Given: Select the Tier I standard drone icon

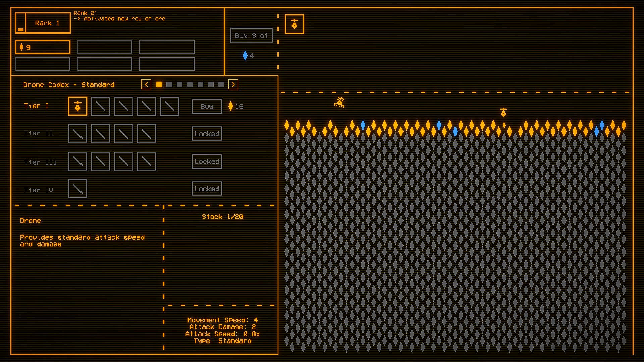Looking at the screenshot, I should [x=78, y=106].
